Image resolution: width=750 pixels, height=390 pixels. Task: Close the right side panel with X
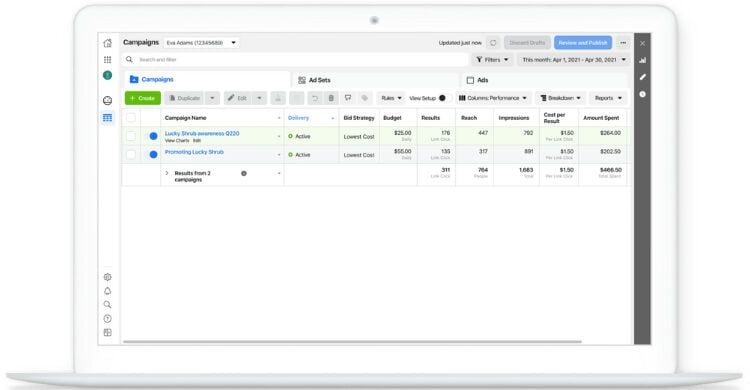[x=642, y=43]
